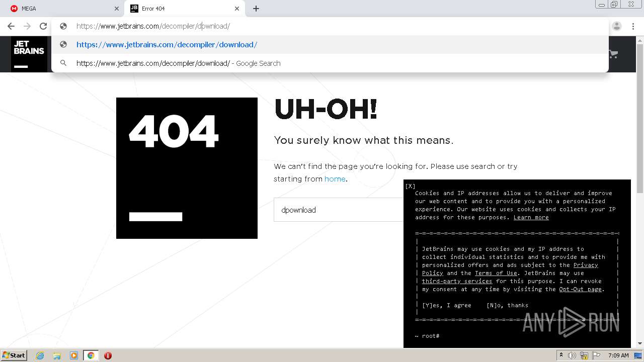Open the 'Learn more' cookie link

click(531, 217)
